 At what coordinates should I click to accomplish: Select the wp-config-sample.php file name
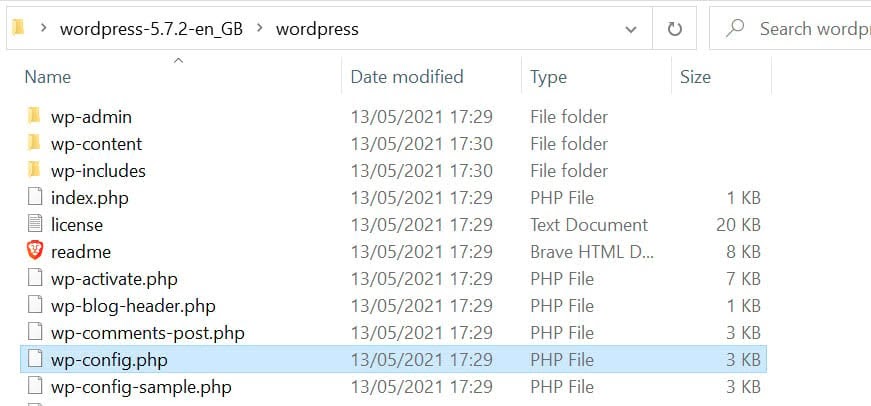(141, 386)
